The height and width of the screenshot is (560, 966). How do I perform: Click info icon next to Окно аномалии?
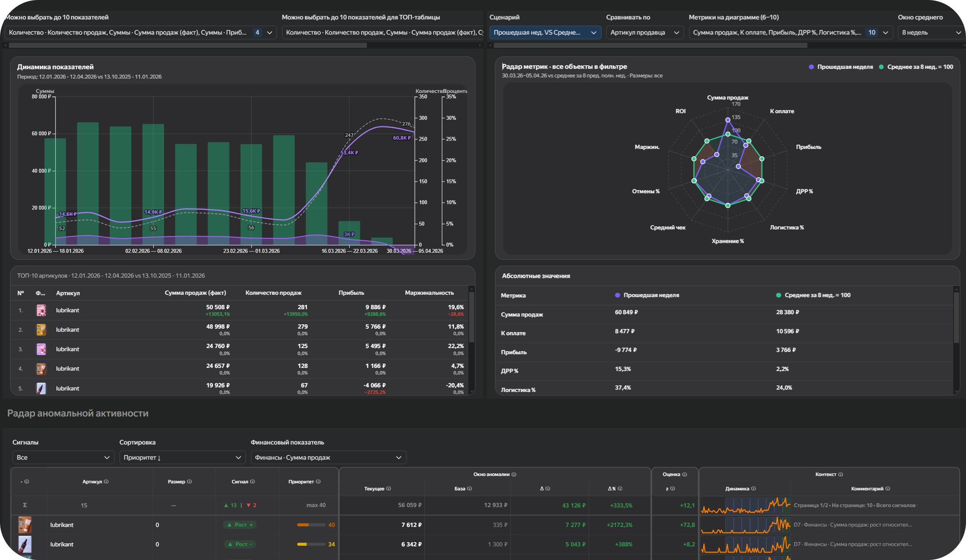[514, 474]
